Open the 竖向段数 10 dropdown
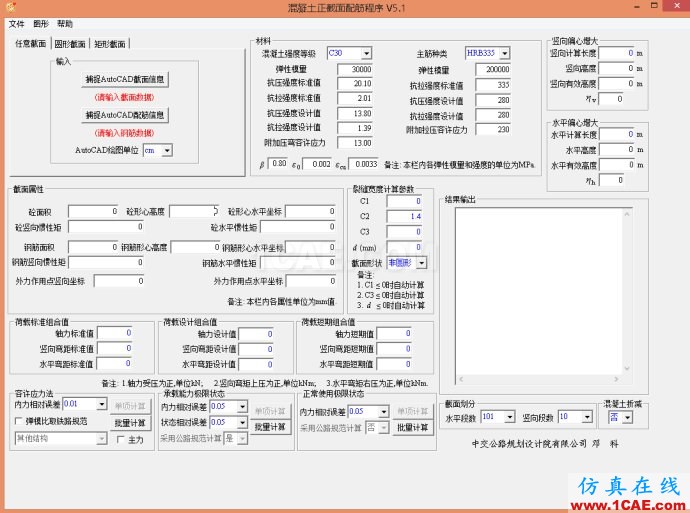690x513 pixels. [587, 417]
